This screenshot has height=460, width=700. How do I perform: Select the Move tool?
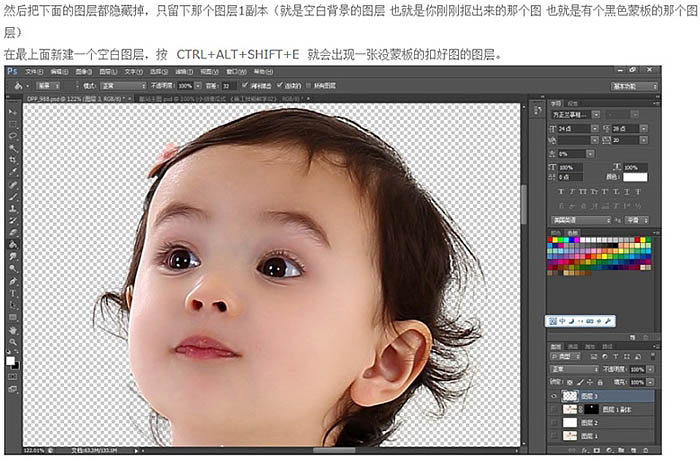13,112
